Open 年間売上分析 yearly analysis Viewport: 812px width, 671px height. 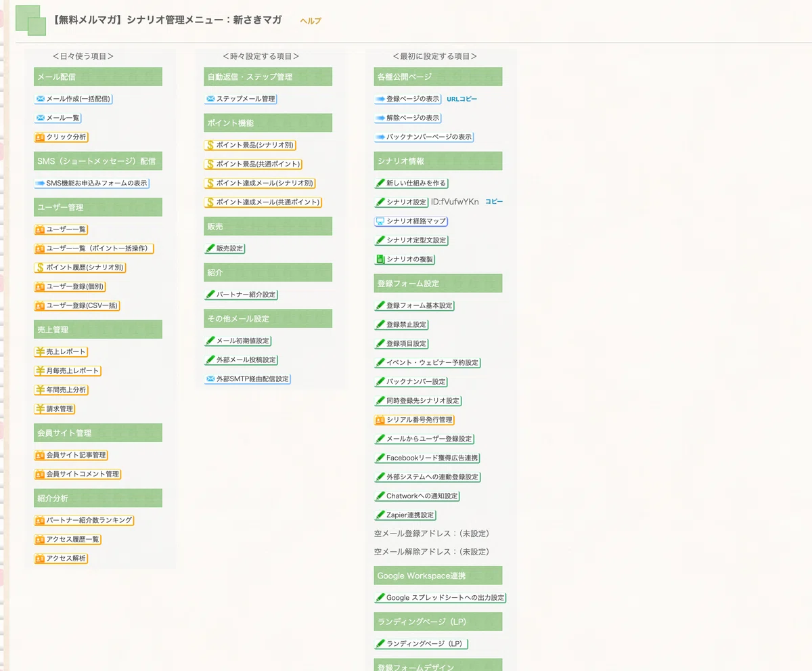[61, 390]
